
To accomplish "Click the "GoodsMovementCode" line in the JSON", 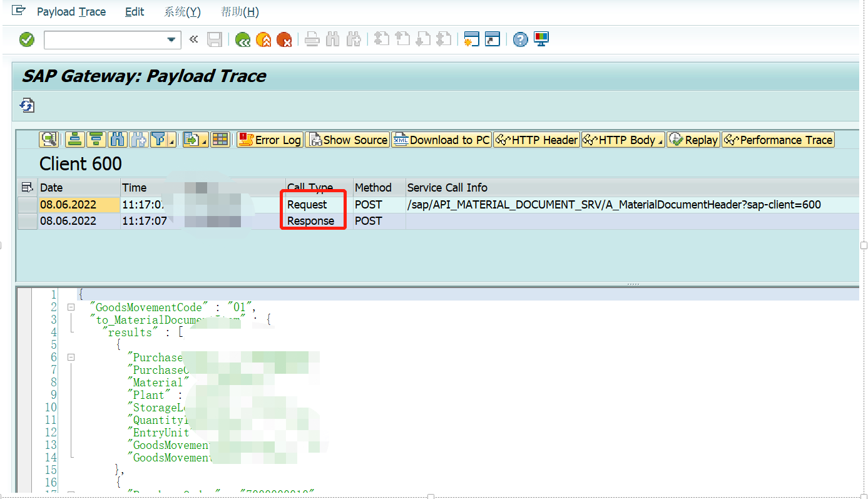I will tap(174, 307).
